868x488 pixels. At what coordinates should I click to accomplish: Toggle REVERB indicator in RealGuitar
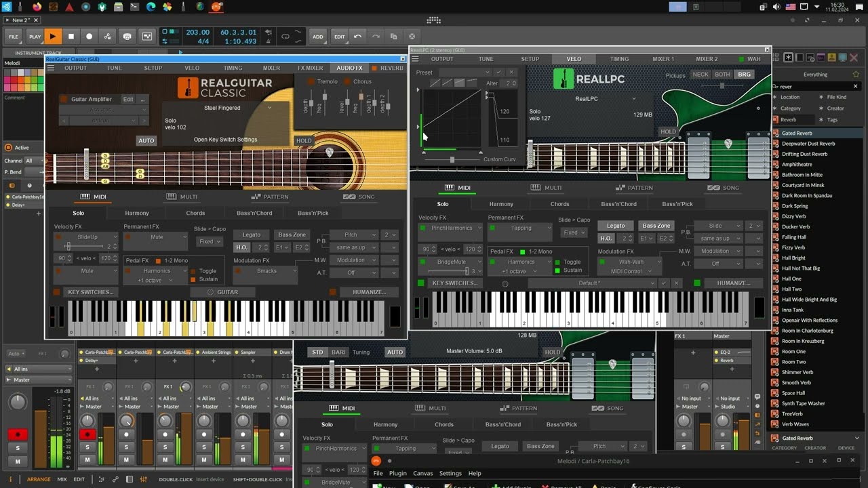point(374,68)
